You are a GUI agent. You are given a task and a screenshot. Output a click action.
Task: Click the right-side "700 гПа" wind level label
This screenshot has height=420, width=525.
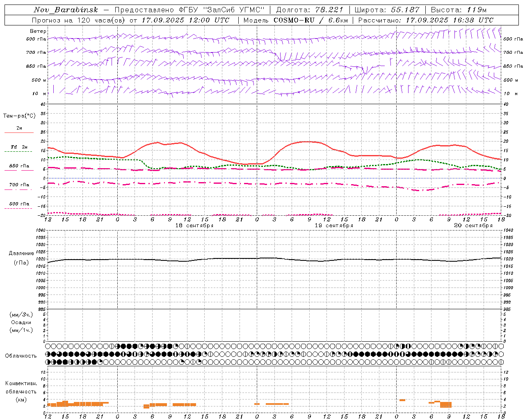[513, 52]
